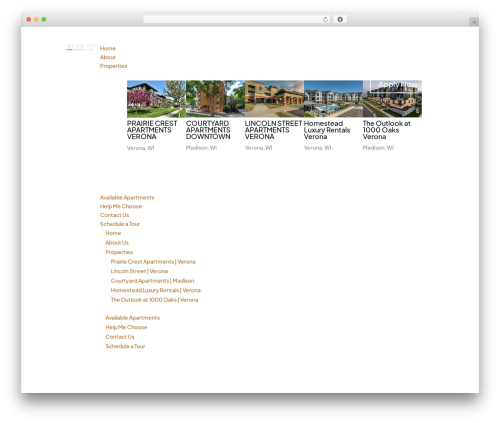500x423 pixels.
Task: Select COURTYARD APARTMENTS DOWNTOWN heading
Action: pyautogui.click(x=208, y=130)
